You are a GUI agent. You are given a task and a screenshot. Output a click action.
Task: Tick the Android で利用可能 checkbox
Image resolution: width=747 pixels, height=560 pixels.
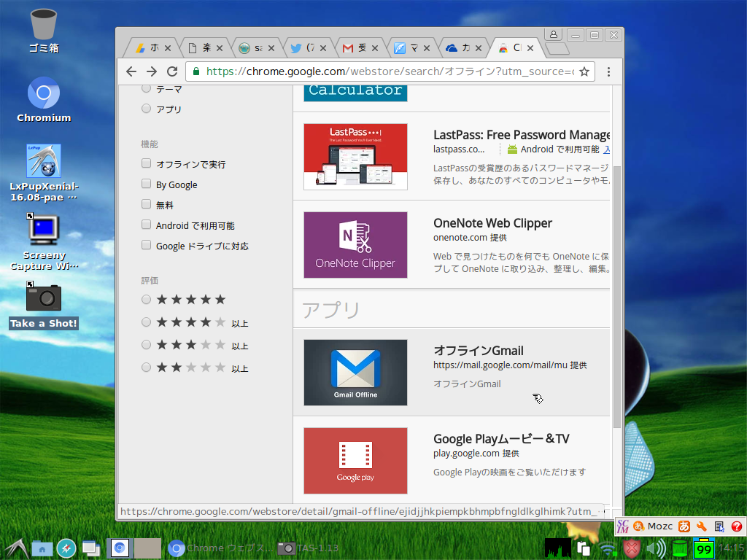[x=146, y=225]
